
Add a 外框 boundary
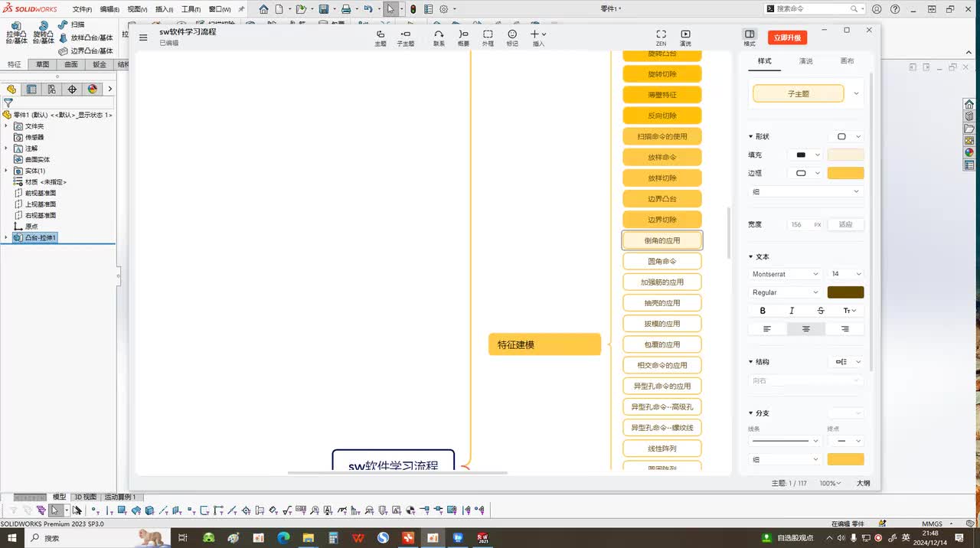coord(488,38)
